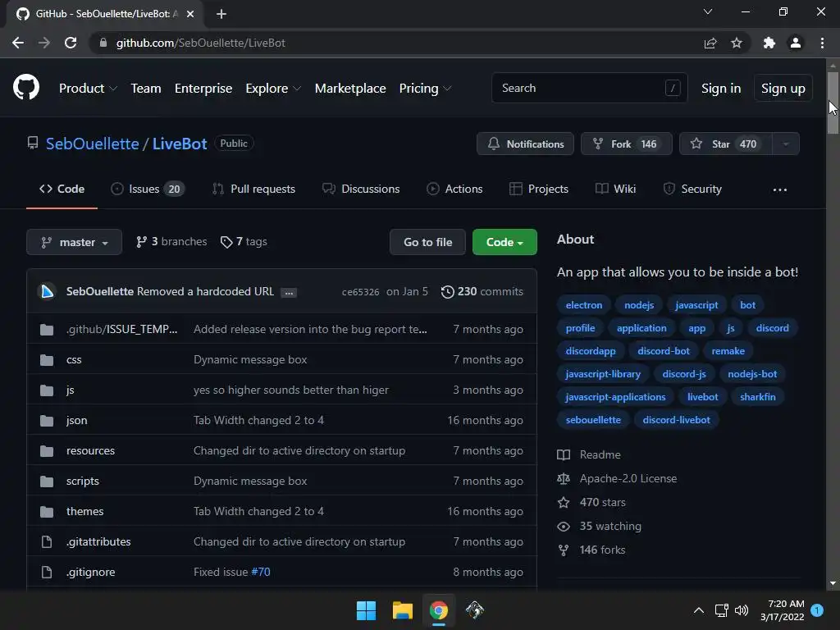Star the repository
The width and height of the screenshot is (840, 630).
coord(725,144)
